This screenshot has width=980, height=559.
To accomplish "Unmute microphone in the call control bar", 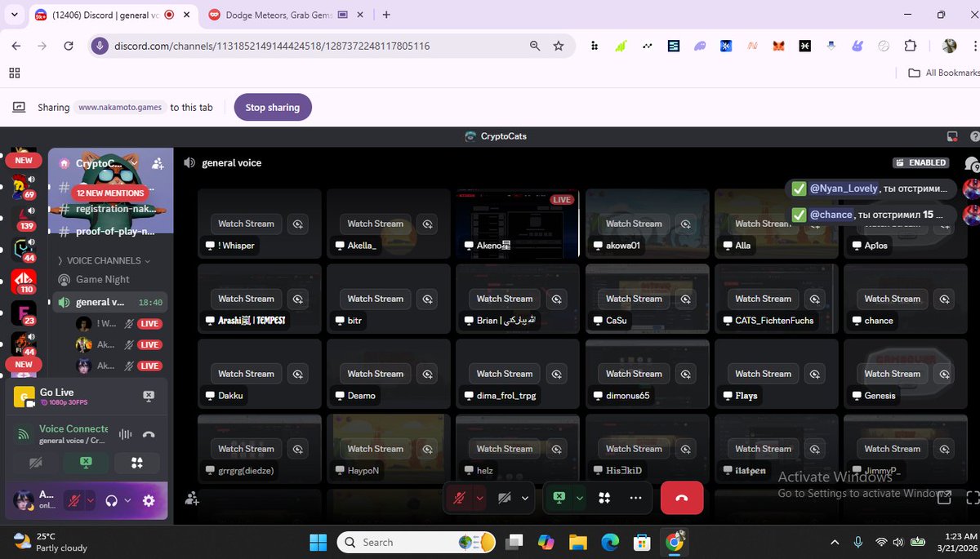I will point(459,498).
